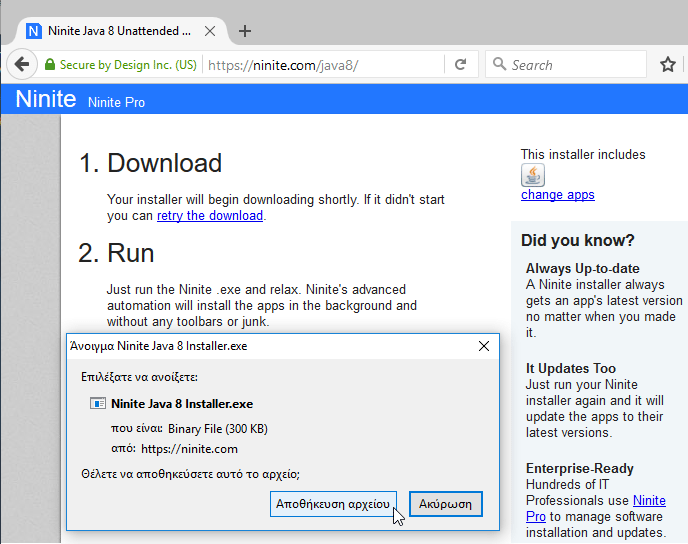Click the Ninite logo in header

pyautogui.click(x=46, y=99)
